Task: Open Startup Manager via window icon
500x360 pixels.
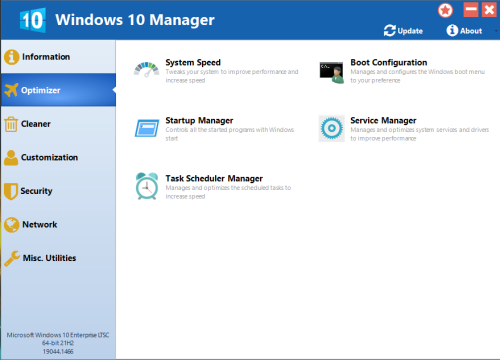Action: pos(147,128)
